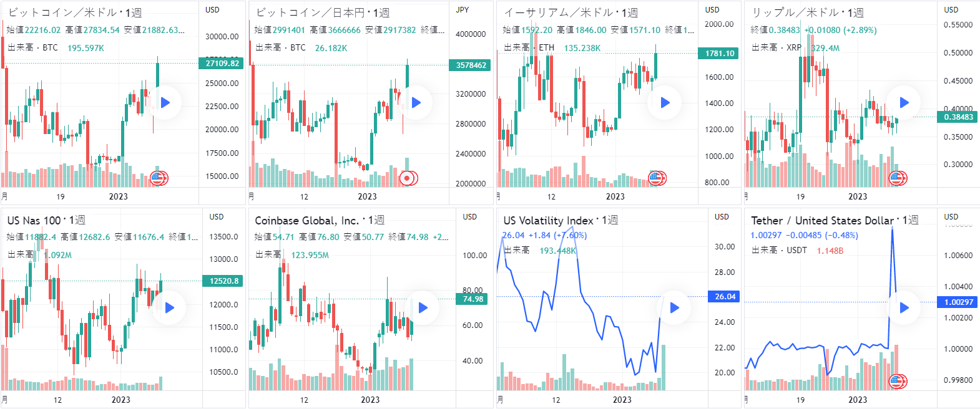This screenshot has height=409, width=980.
Task: Select the 1781.10 price tag on Ethereum chart
Action: 719,54
